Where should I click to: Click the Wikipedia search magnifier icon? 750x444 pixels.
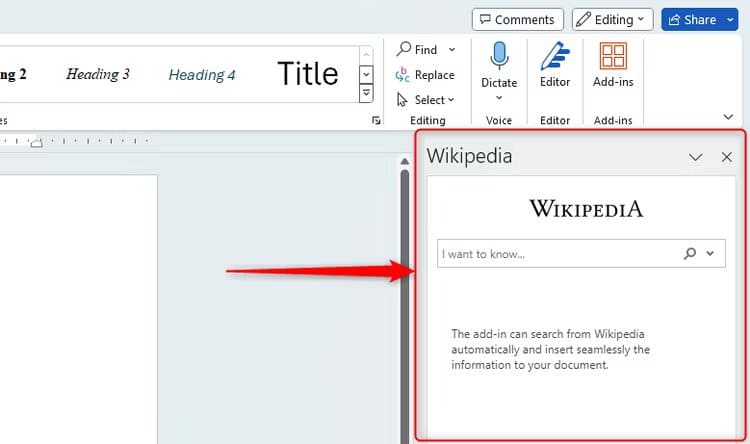click(690, 253)
